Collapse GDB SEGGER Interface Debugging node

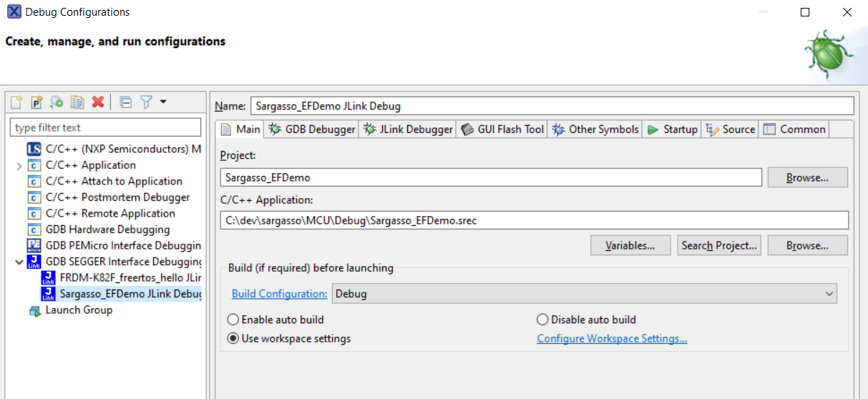19,262
